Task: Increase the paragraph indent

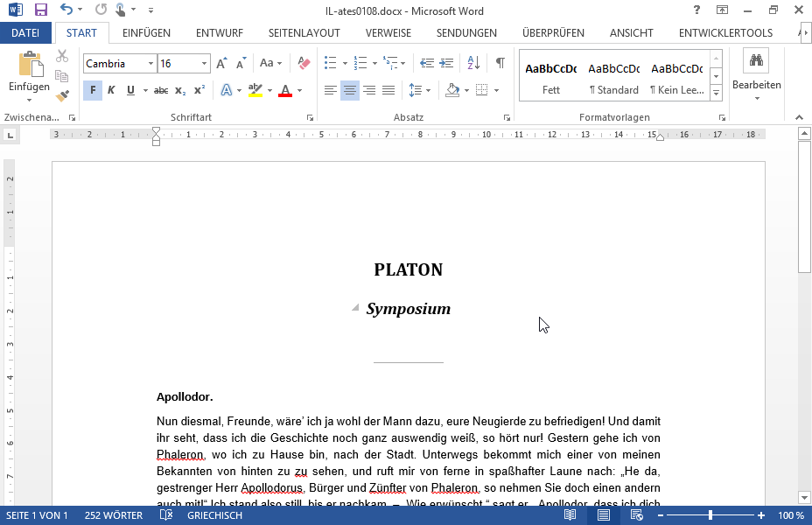Action: [x=446, y=63]
